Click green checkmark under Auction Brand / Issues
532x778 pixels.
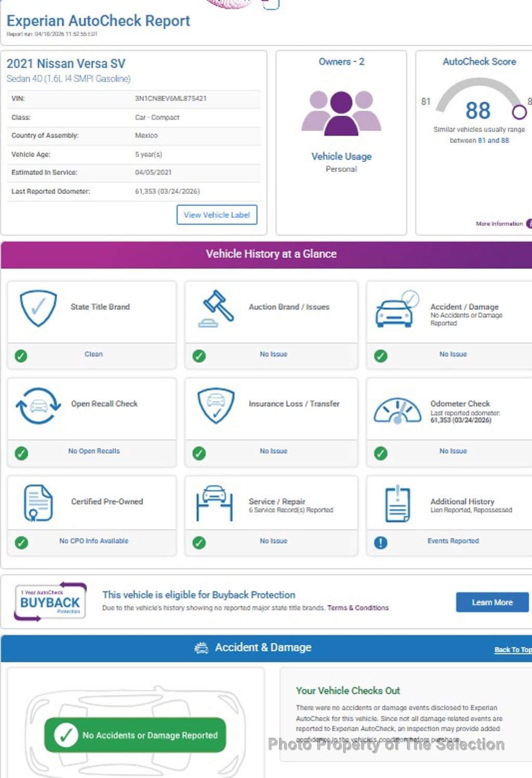click(199, 356)
